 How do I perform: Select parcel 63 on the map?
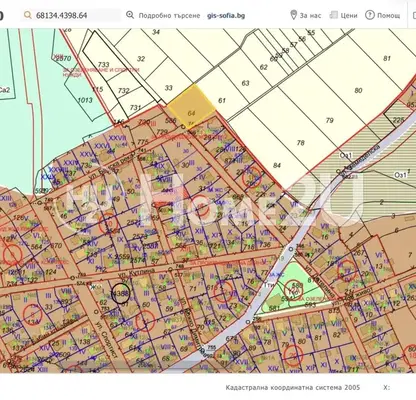click(x=245, y=83)
